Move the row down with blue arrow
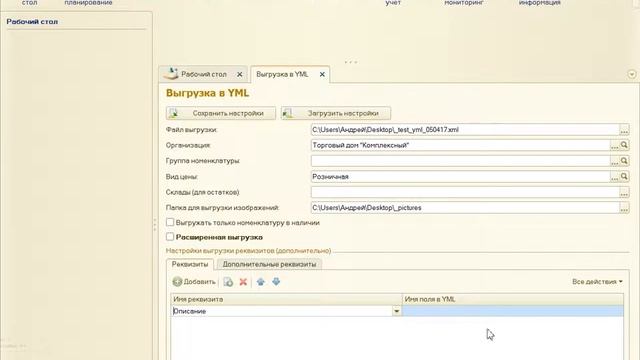 276,282
